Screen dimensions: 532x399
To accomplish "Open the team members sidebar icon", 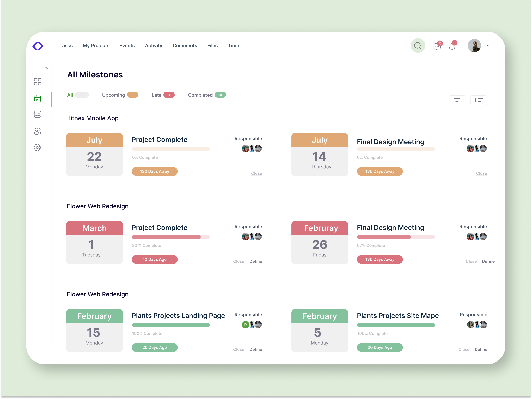I will [37, 131].
